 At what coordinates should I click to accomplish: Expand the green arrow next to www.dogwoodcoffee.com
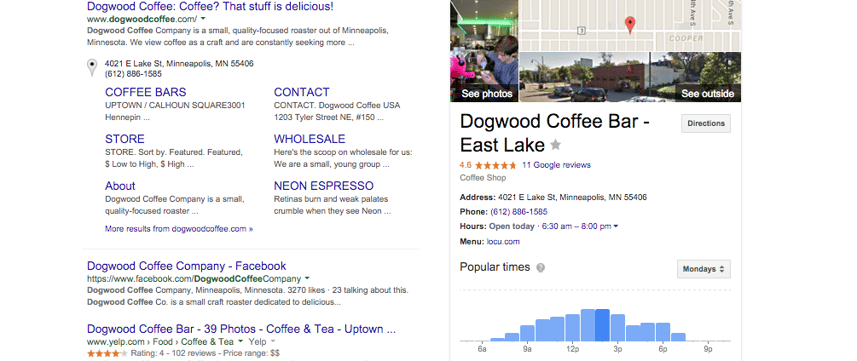pyautogui.click(x=203, y=19)
